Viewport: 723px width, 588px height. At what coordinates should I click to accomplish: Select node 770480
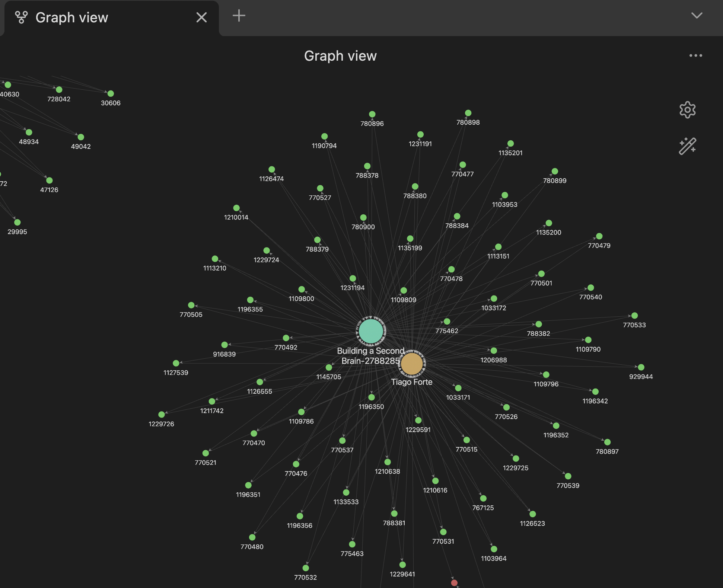(x=252, y=537)
